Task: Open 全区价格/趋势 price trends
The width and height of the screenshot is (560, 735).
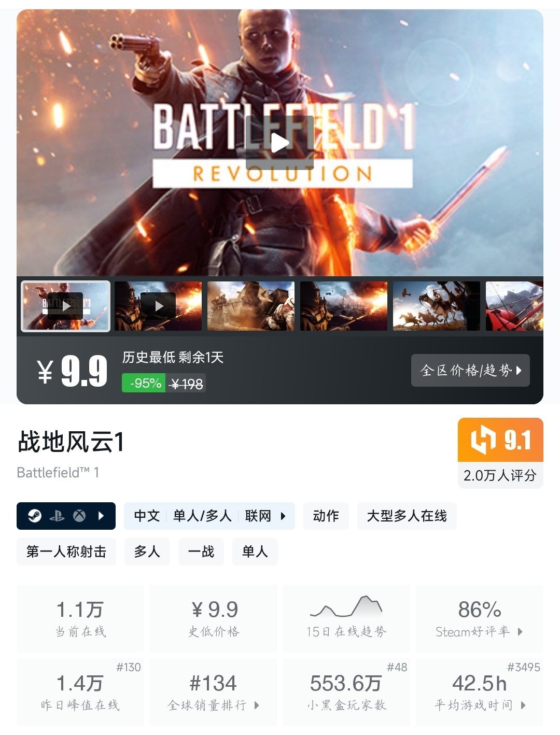Action: [x=470, y=370]
